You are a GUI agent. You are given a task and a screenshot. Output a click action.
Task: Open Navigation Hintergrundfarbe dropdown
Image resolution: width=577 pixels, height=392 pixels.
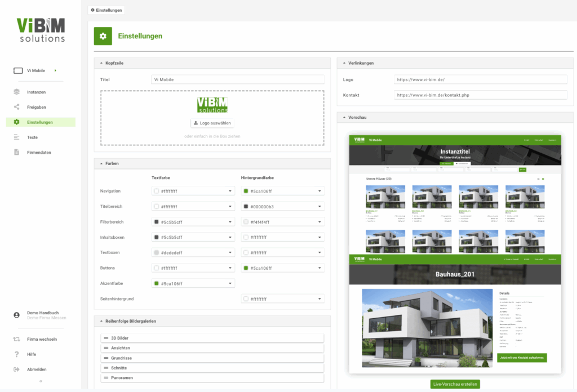tap(320, 191)
